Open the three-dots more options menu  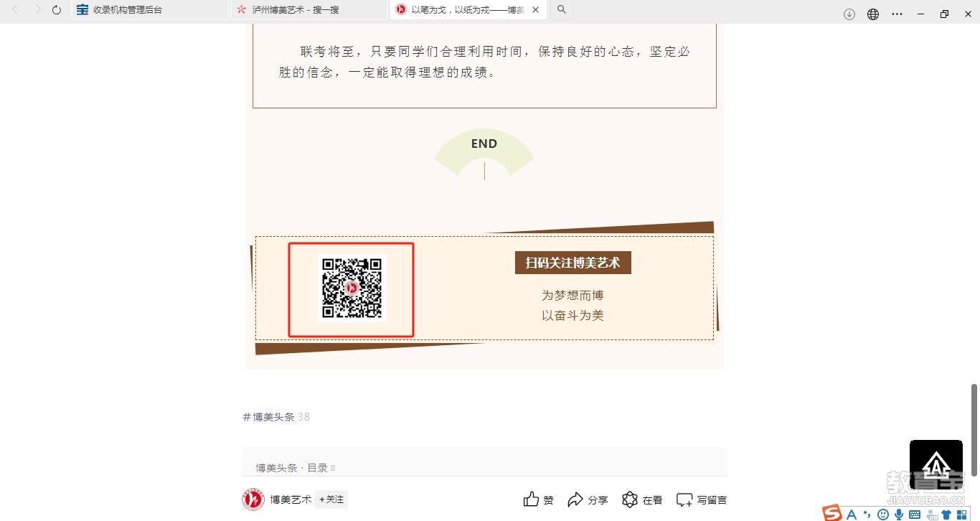coord(897,14)
